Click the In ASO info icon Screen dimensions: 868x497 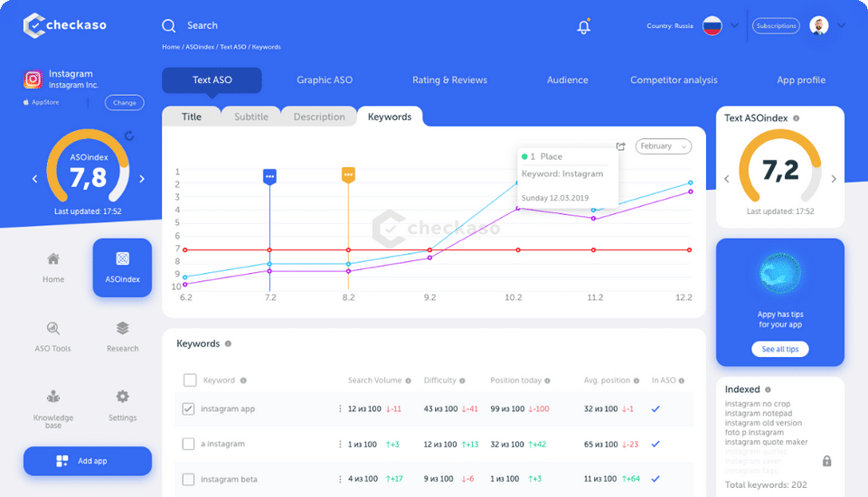pos(682,380)
